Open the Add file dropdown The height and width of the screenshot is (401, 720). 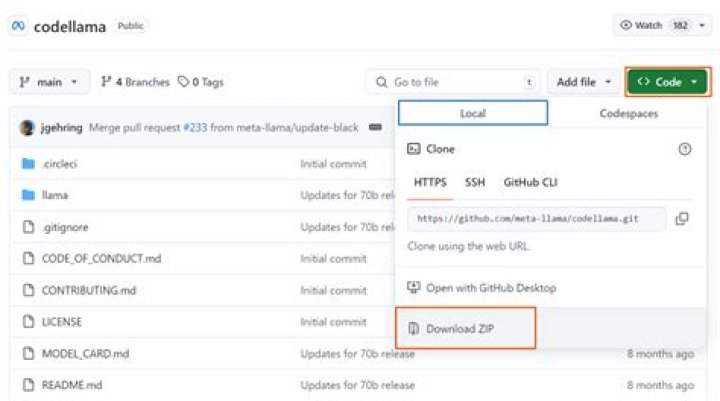584,82
